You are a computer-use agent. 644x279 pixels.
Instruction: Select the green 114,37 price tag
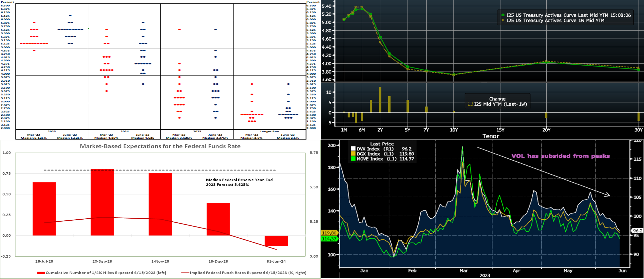coord(329,239)
